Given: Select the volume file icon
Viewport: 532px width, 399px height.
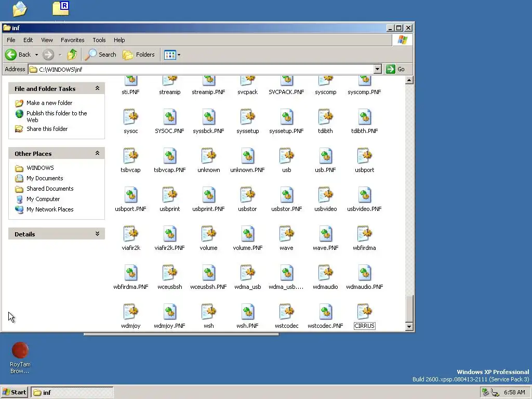Looking at the screenshot, I should [208, 234].
